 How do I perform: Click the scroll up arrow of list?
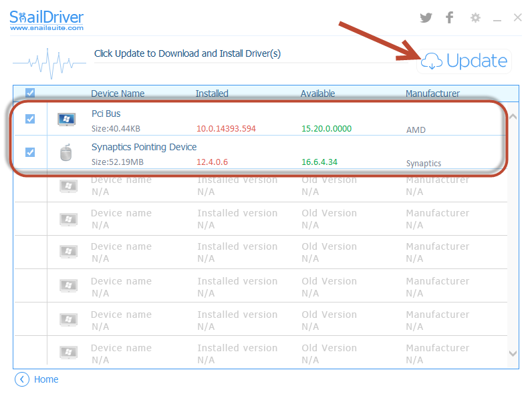point(513,117)
